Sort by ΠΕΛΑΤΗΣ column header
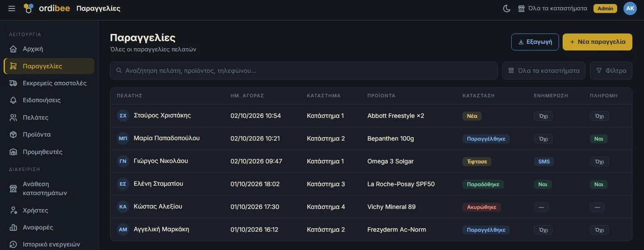The width and height of the screenshot is (644, 250). coord(129,96)
